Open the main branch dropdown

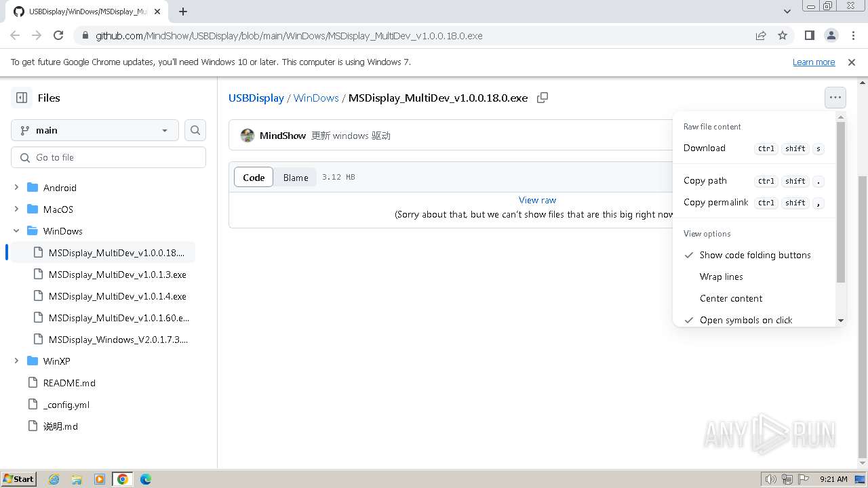[95, 130]
